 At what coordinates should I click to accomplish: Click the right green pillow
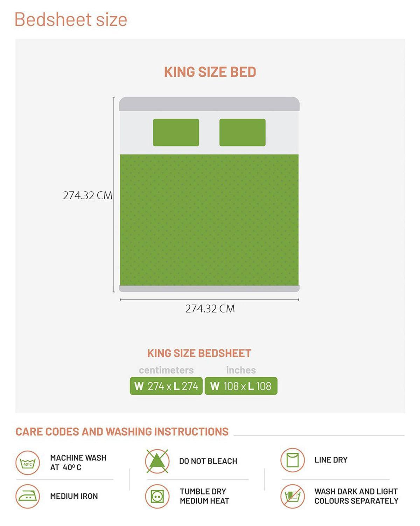click(242, 132)
